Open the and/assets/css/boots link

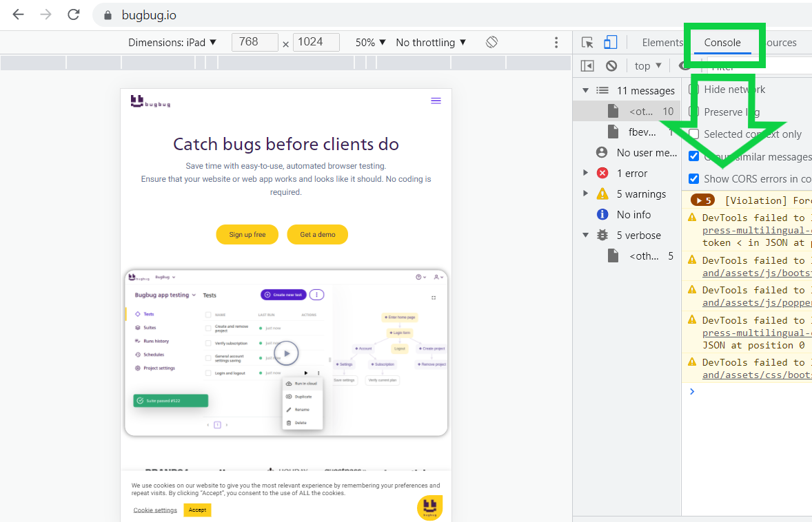coord(757,375)
